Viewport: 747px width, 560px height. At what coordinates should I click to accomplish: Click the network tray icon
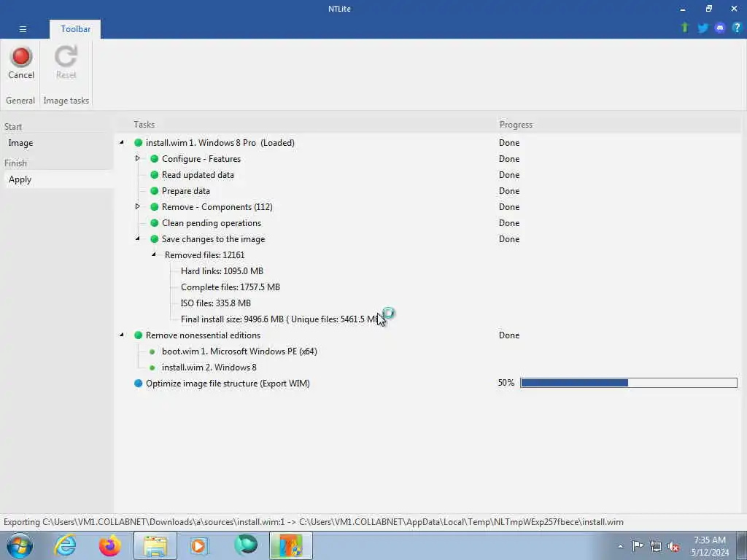656,546
